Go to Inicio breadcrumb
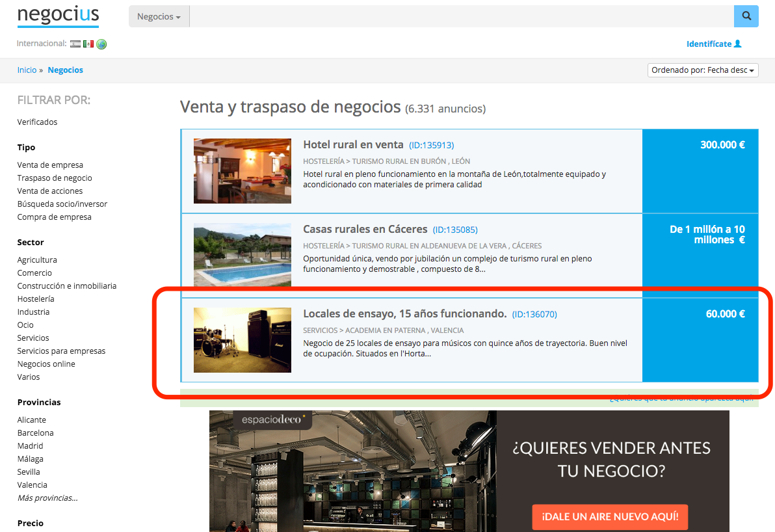The height and width of the screenshot is (532, 775). tap(27, 70)
